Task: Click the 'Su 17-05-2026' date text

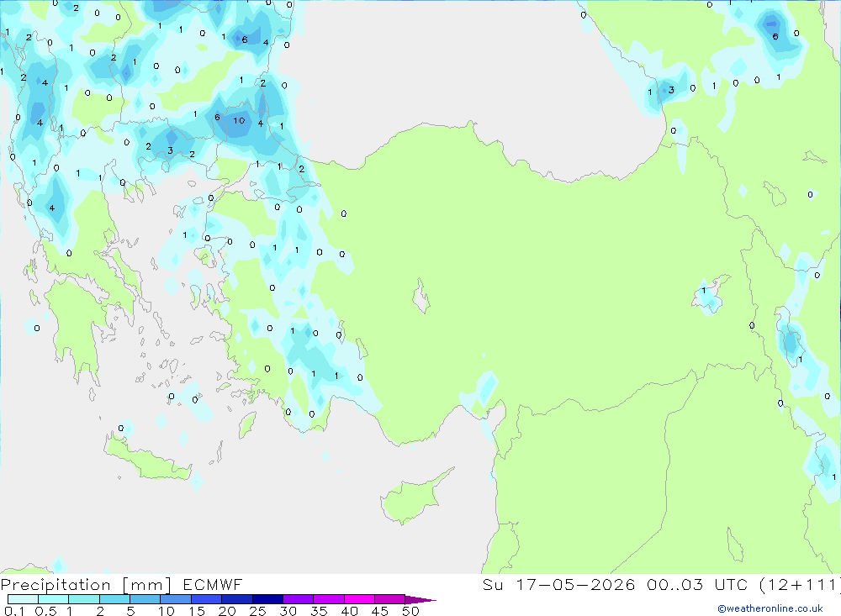Action: (559, 584)
